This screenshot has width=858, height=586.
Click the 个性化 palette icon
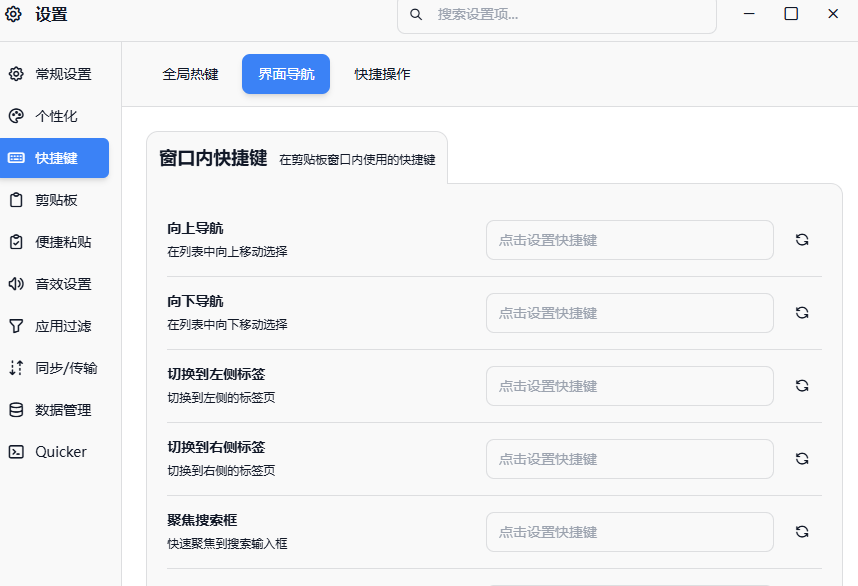[16, 115]
